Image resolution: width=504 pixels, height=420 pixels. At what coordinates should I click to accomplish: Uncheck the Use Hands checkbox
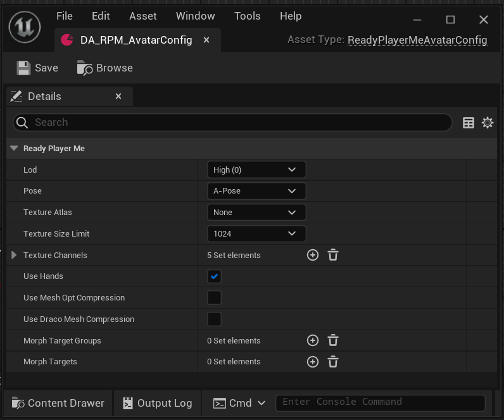214,276
